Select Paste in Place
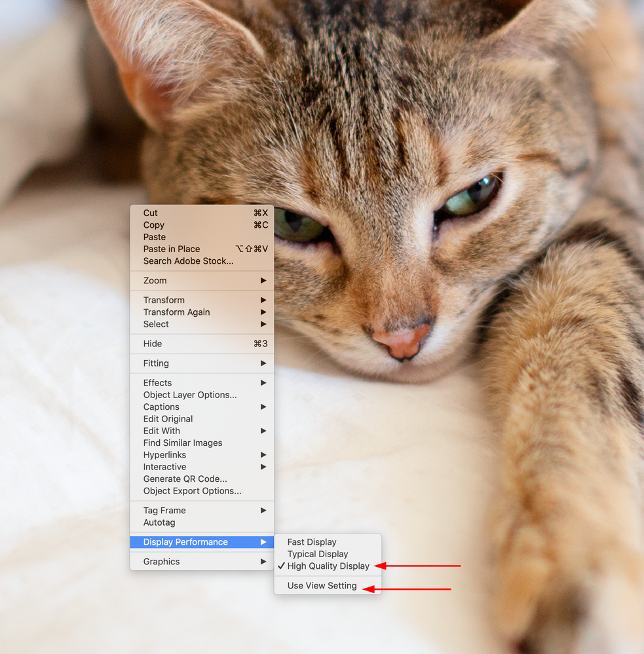This screenshot has width=644, height=654. pos(202,249)
